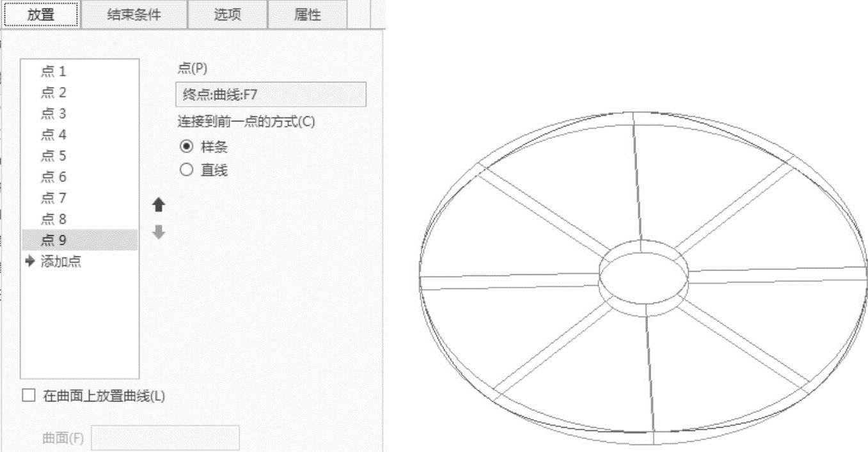Click the 曲面(F) input field

click(166, 439)
